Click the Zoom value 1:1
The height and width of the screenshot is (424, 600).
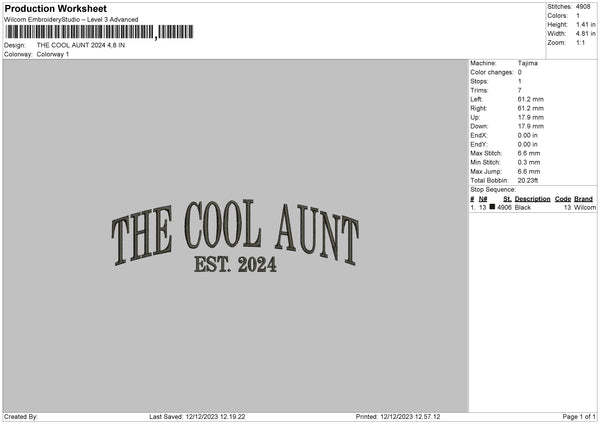[580, 42]
